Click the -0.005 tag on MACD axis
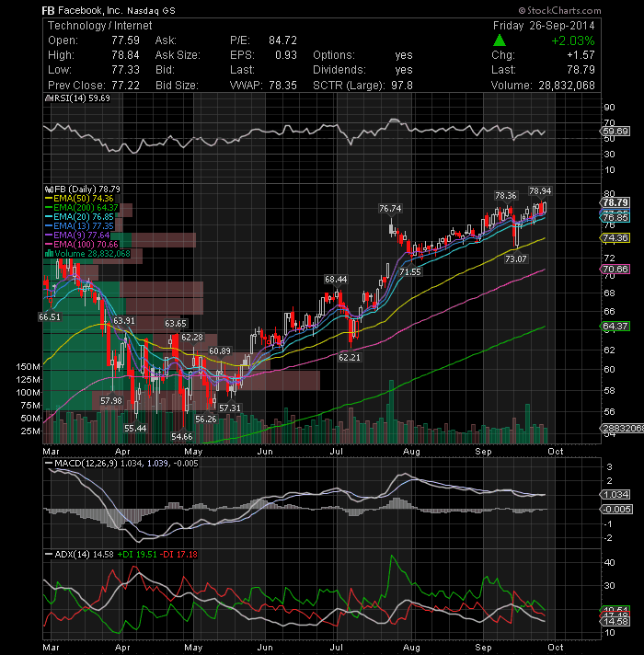644x655 pixels. (x=616, y=510)
